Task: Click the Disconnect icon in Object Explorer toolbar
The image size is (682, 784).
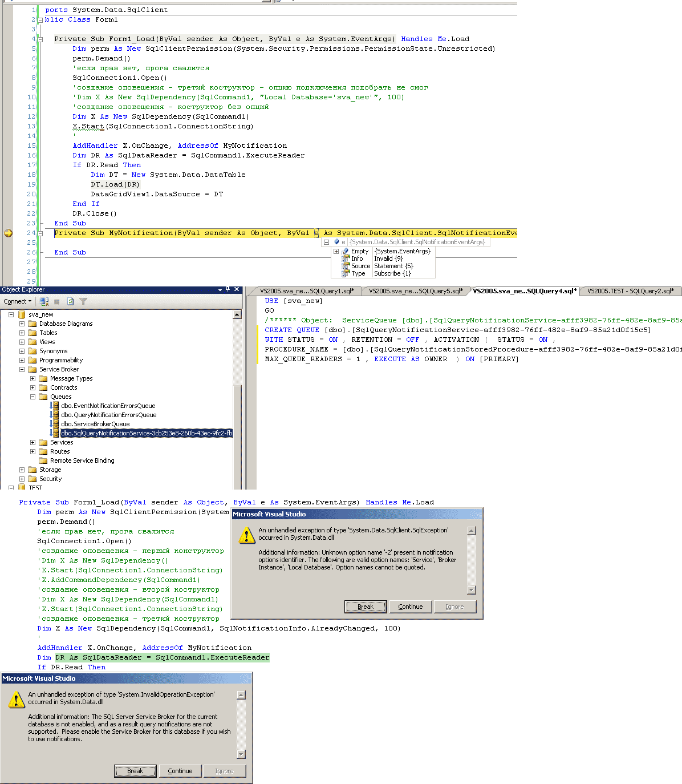Action: (x=44, y=301)
